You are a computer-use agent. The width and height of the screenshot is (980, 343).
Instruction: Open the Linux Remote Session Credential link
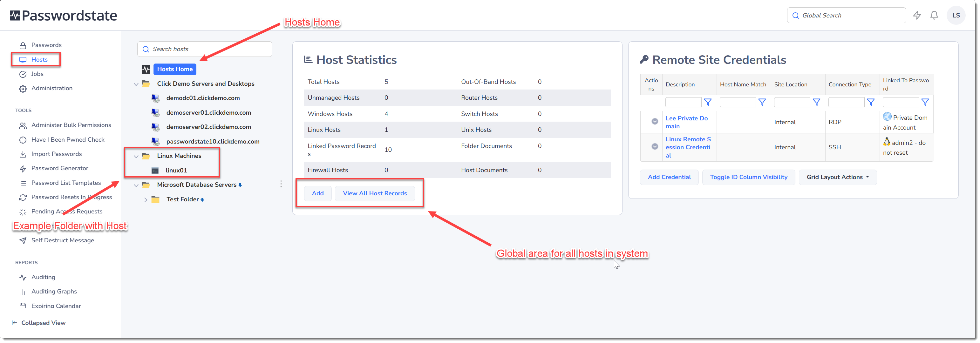coord(688,147)
